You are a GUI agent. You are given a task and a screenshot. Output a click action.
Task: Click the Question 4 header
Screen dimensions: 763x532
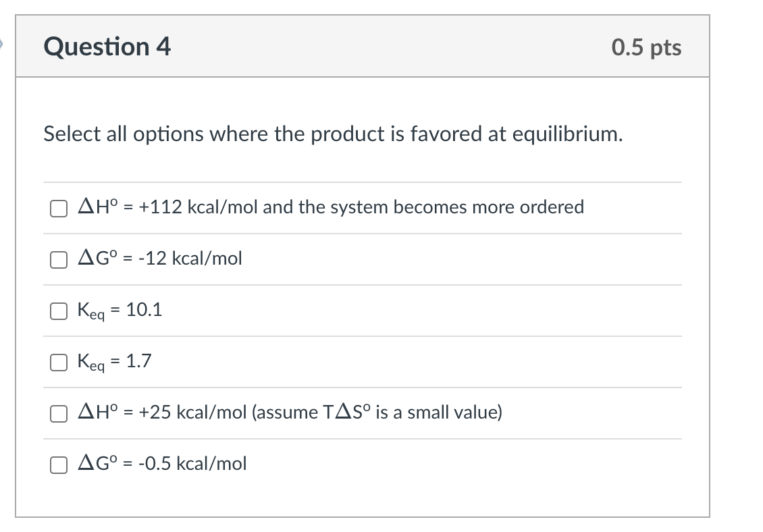pyautogui.click(x=105, y=46)
